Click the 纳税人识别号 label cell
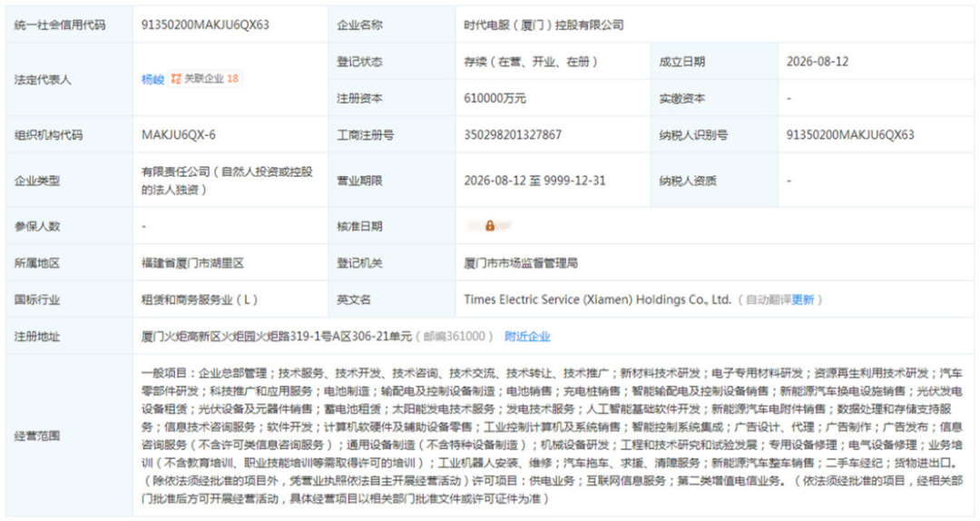Viewport: 980px width, 521px height. [714, 134]
